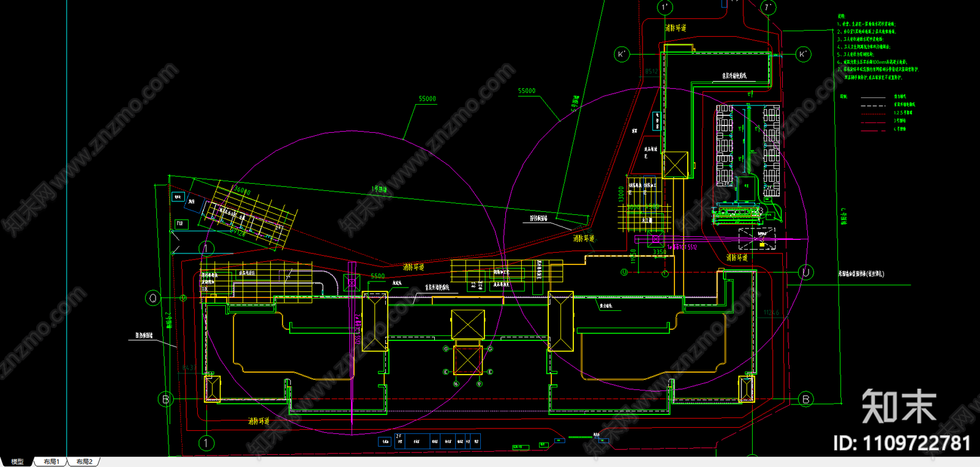Select the 1' grid axis bubble
This screenshot has height=467, width=980.
pyautogui.click(x=665, y=7)
